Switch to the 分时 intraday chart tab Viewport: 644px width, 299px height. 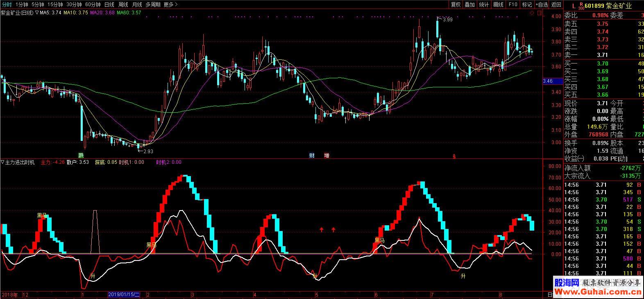point(6,5)
